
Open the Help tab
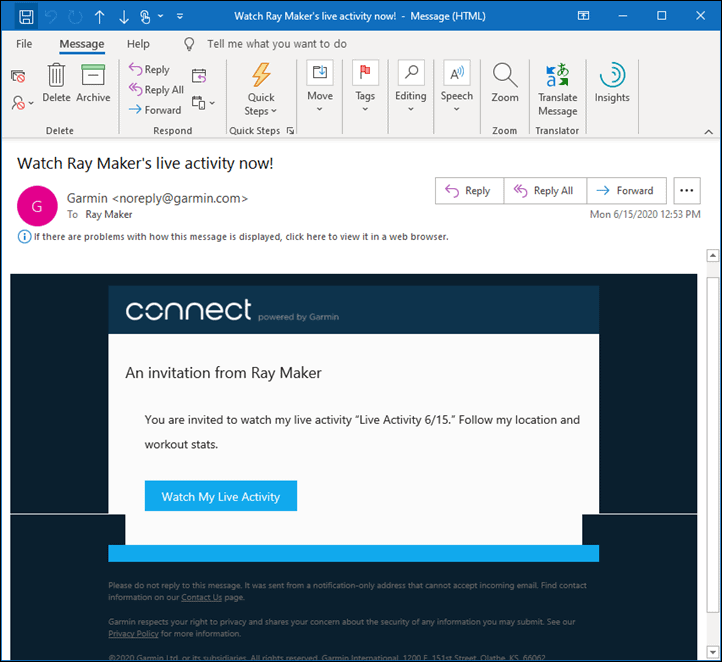pyautogui.click(x=138, y=44)
